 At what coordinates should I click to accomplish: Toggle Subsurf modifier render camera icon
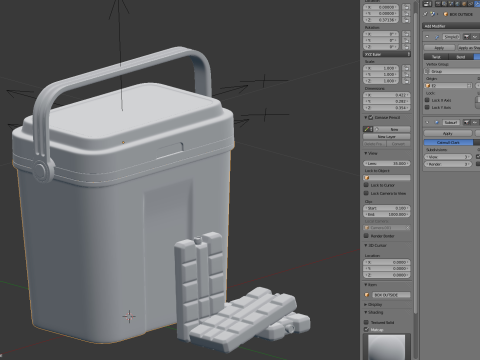click(467, 123)
